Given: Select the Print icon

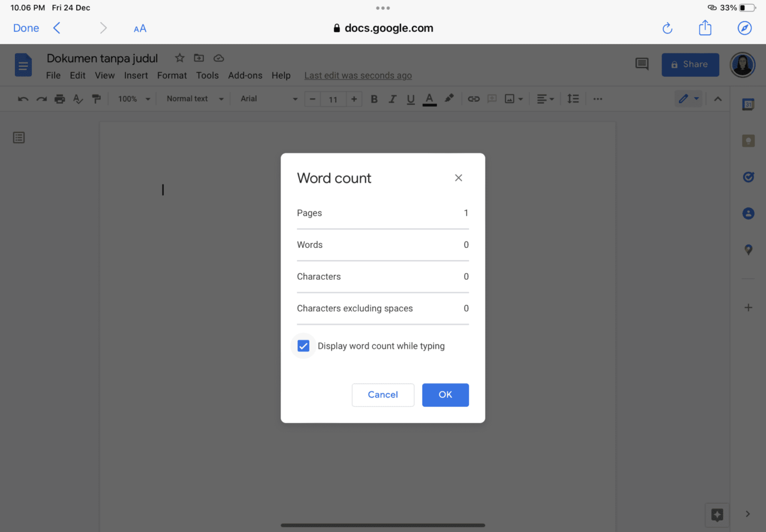Looking at the screenshot, I should (59, 99).
